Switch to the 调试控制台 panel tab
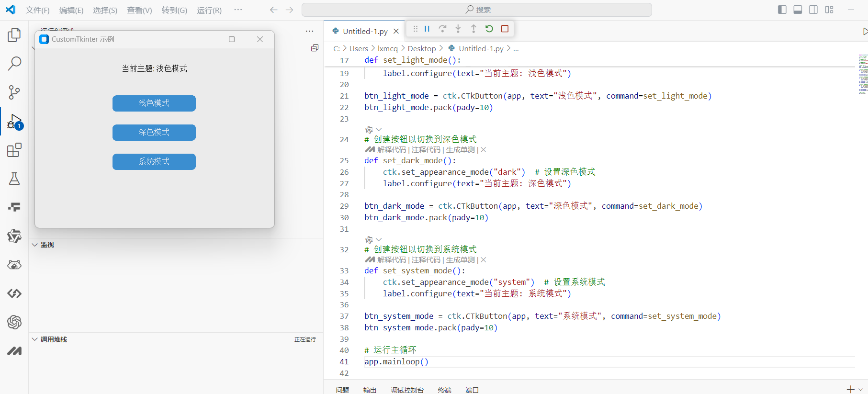This screenshot has width=868, height=394. [407, 390]
